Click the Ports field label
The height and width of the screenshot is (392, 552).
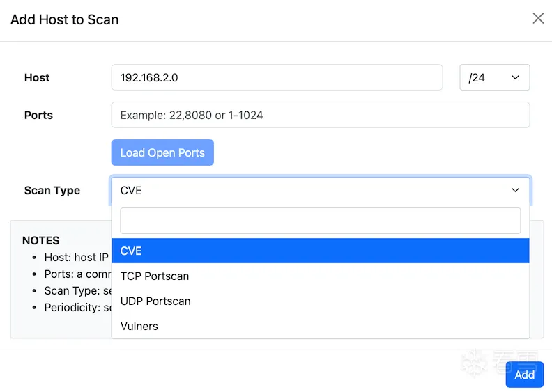tap(38, 115)
